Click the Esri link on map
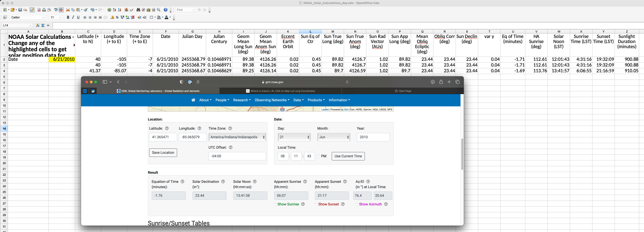 pyautogui.click(x=346, y=109)
